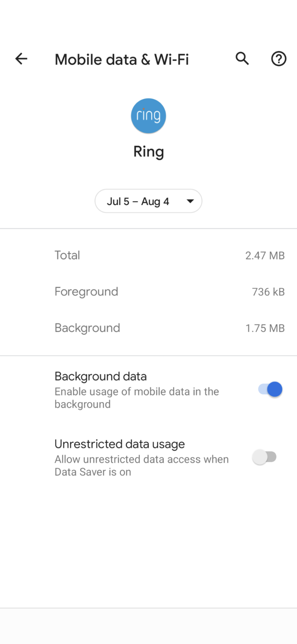
Task: Tap the 'Data Saver is on' description text
Action: [93, 472]
